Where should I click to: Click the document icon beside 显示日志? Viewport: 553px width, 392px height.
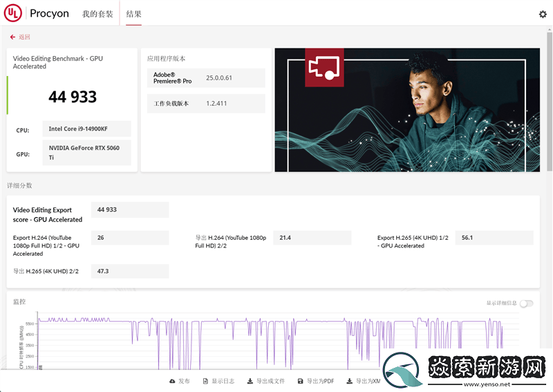click(x=205, y=381)
